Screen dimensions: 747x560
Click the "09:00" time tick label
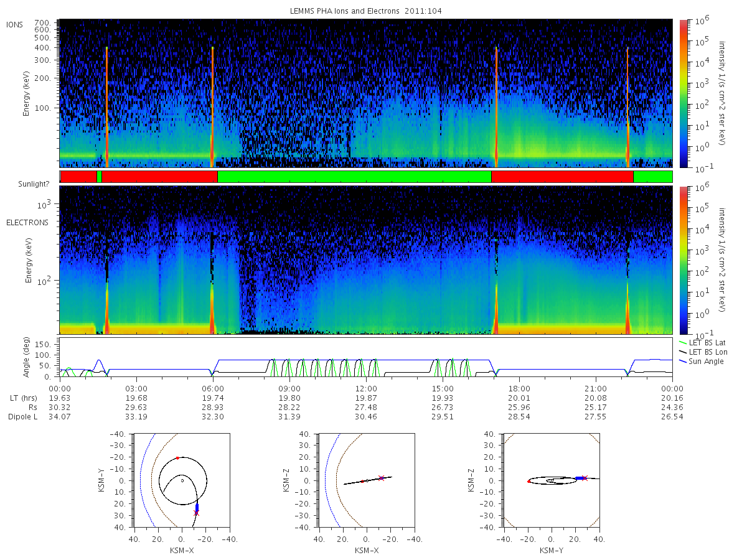pos(289,388)
